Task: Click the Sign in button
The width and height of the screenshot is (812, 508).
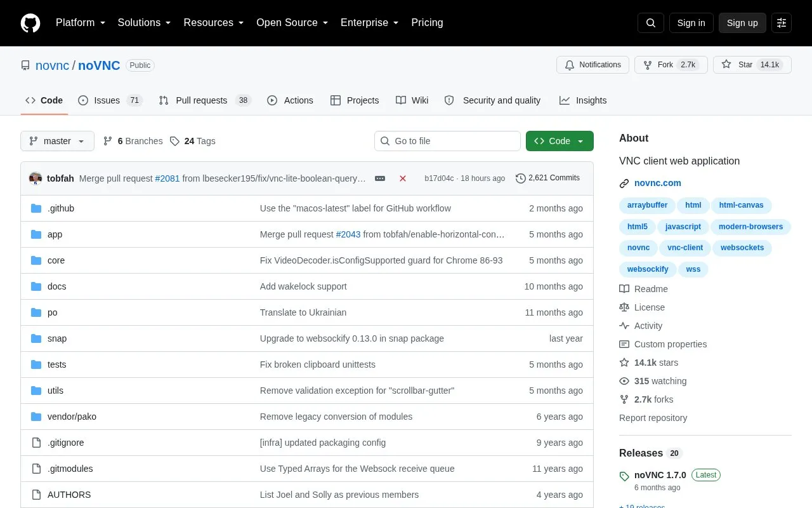Action: click(x=691, y=23)
